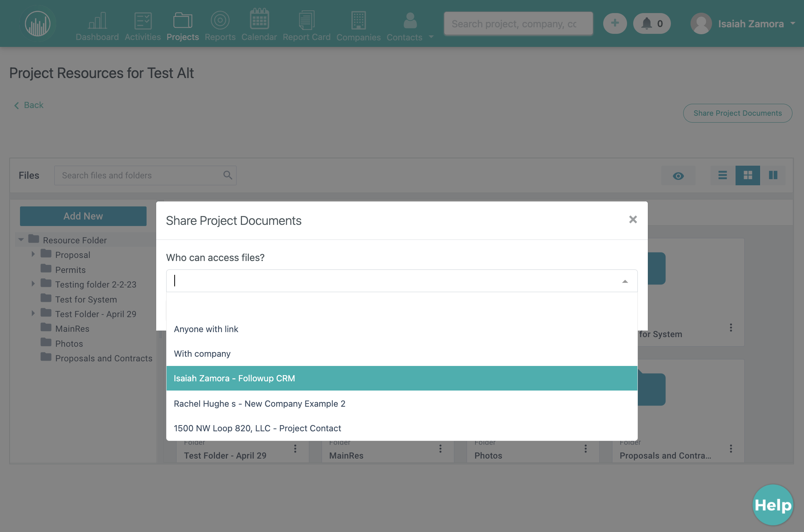Collapse the Resource Folder tree node
Image resolution: width=804 pixels, height=532 pixels.
pos(21,239)
